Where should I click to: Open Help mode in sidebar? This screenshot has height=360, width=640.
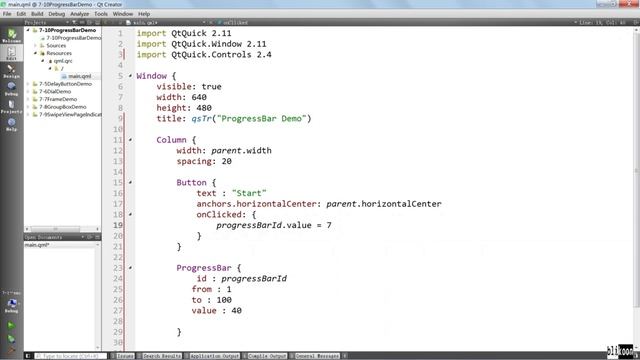(x=11, y=124)
